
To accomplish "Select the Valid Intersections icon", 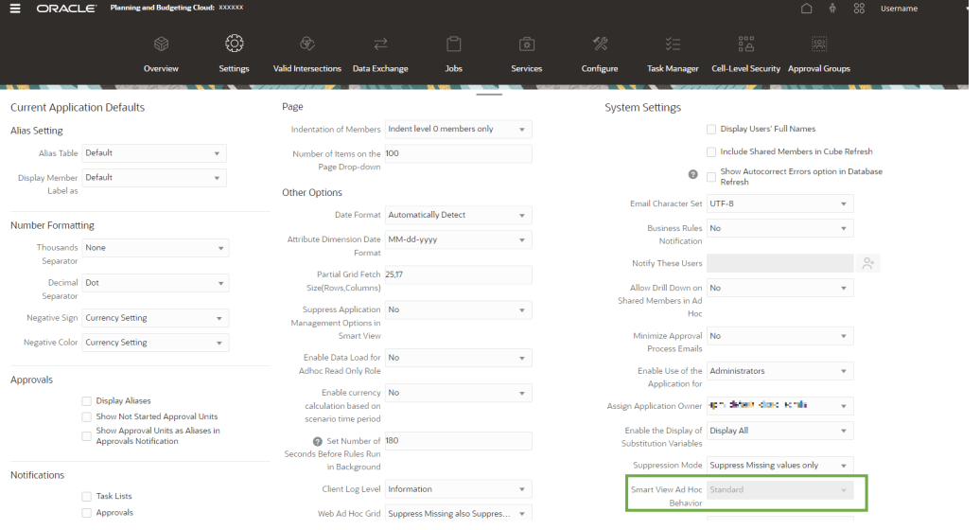I will pyautogui.click(x=306, y=44).
